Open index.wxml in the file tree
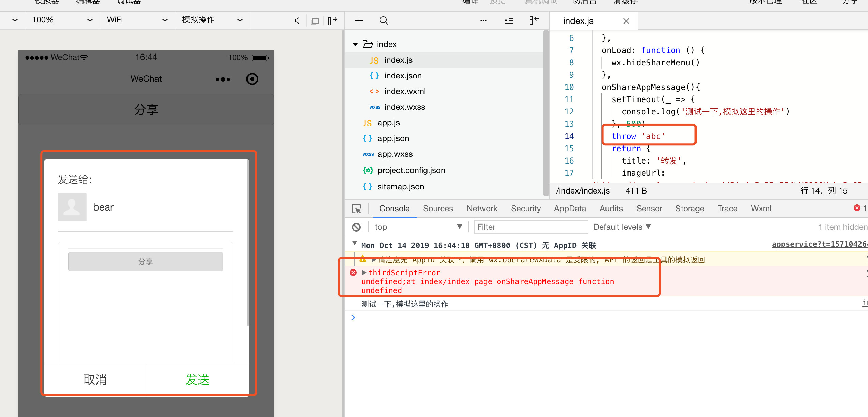The width and height of the screenshot is (868, 417). pyautogui.click(x=405, y=91)
